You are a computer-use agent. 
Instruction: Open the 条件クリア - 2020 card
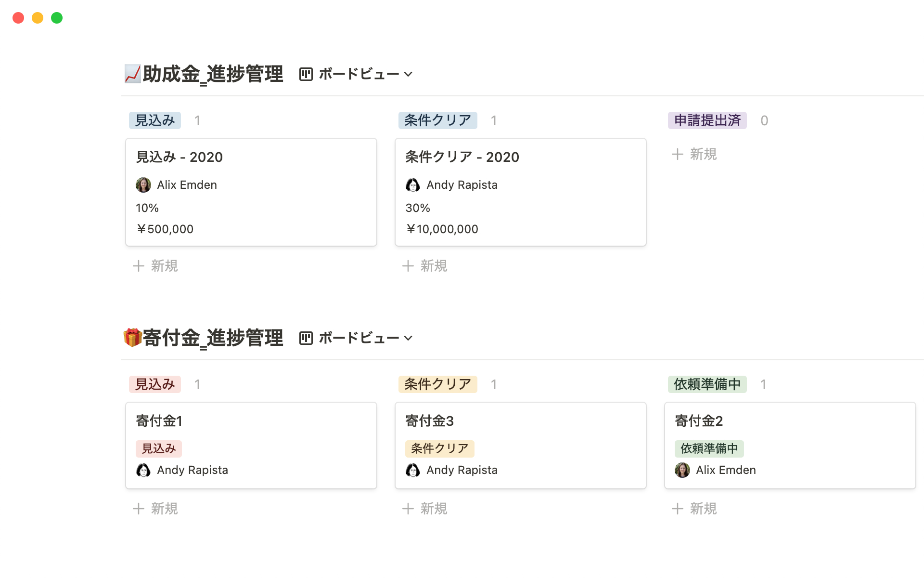click(x=462, y=157)
